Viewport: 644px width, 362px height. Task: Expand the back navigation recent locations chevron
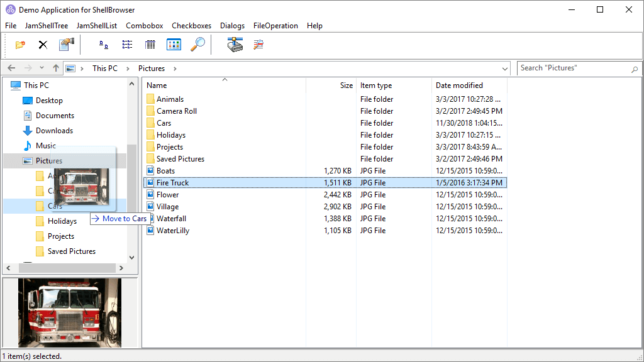point(42,68)
